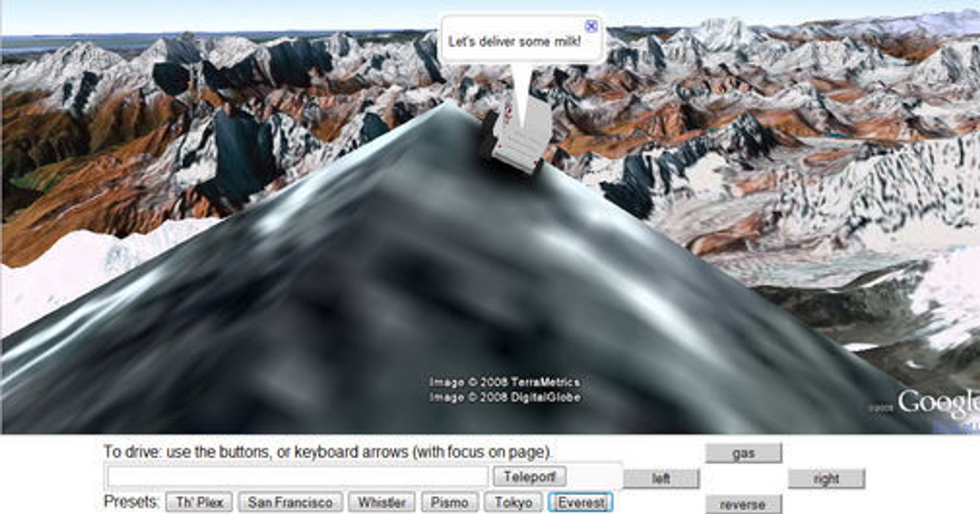This screenshot has height=514, width=980.
Task: Select the Everest preset
Action: pyautogui.click(x=581, y=502)
